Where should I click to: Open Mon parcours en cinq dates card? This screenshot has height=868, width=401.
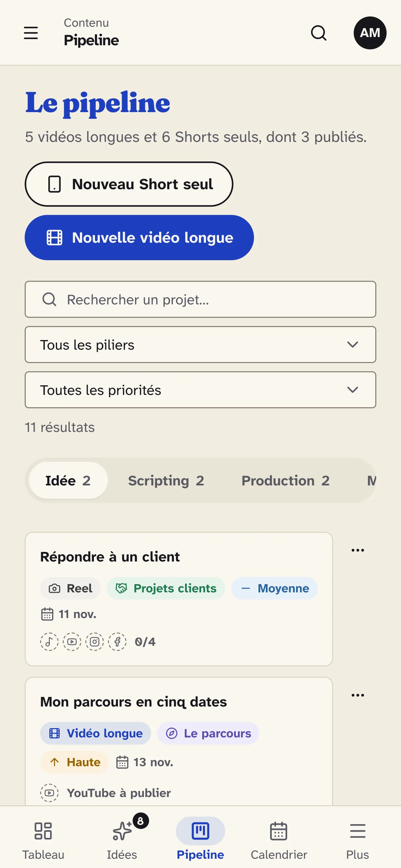coord(179,741)
